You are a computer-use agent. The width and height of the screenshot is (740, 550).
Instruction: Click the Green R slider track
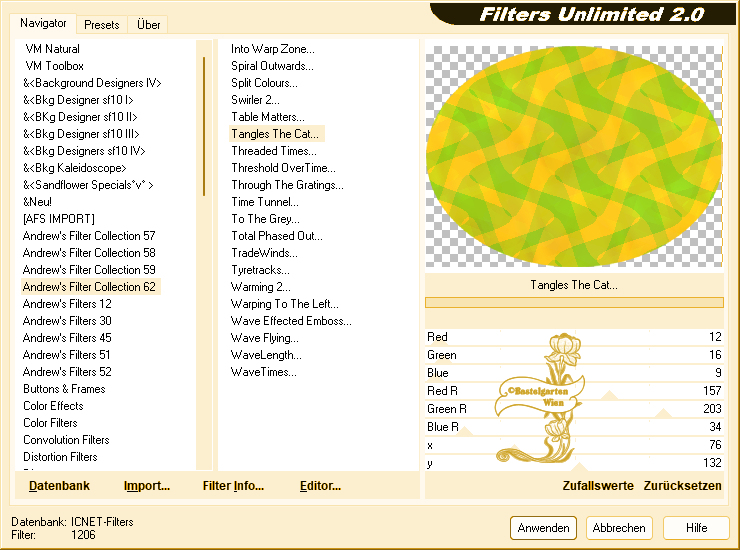[574, 409]
